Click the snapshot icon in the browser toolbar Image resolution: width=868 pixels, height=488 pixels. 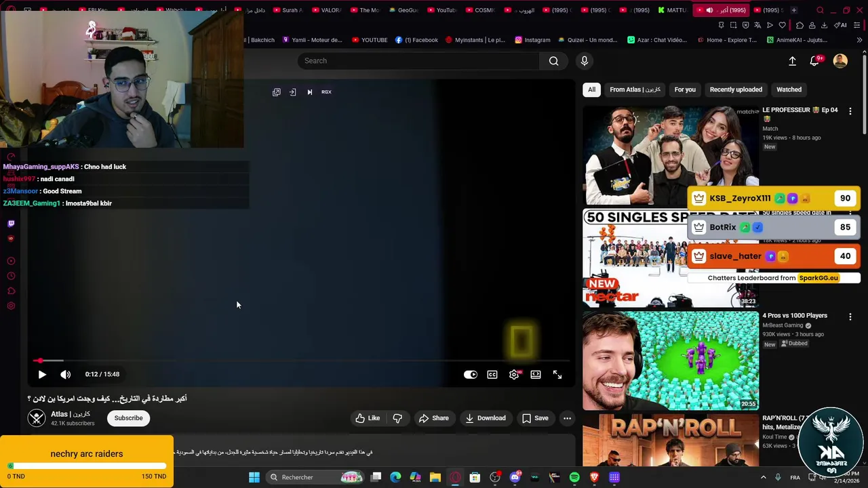pyautogui.click(x=733, y=25)
